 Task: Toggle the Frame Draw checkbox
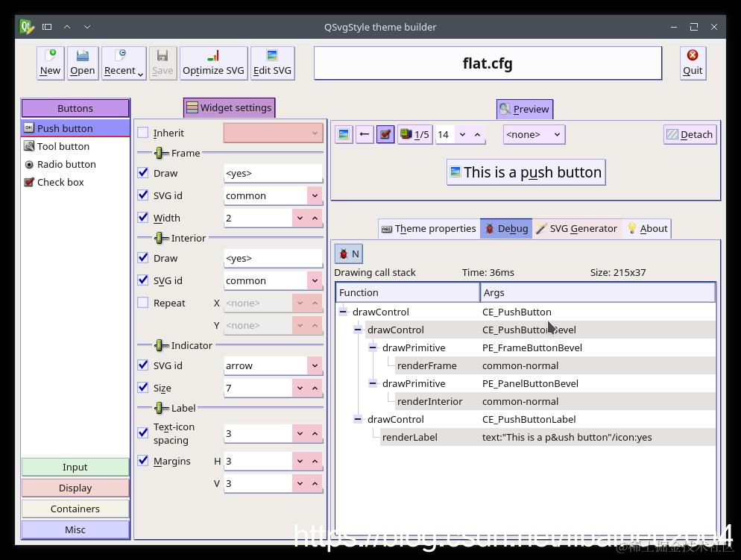click(142, 172)
